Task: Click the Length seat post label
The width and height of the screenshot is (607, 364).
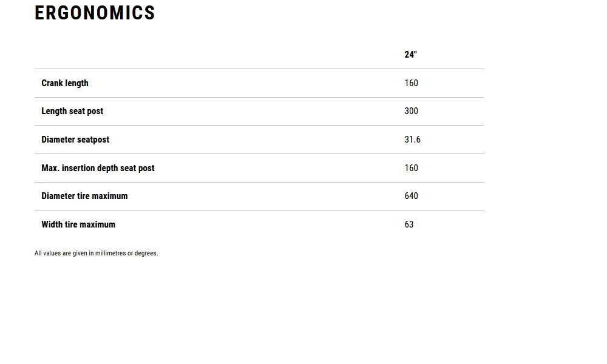Action: click(x=72, y=111)
